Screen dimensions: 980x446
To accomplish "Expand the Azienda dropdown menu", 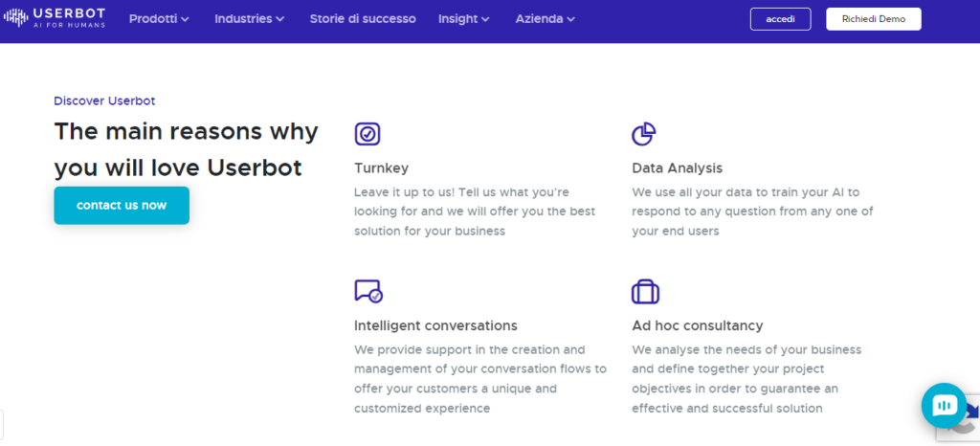I will pos(545,19).
